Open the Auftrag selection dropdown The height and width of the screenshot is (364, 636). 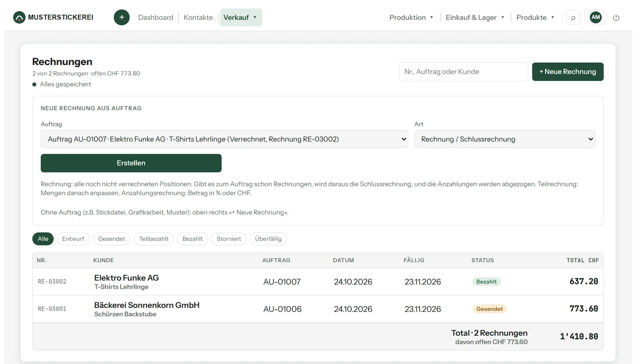[x=224, y=139]
